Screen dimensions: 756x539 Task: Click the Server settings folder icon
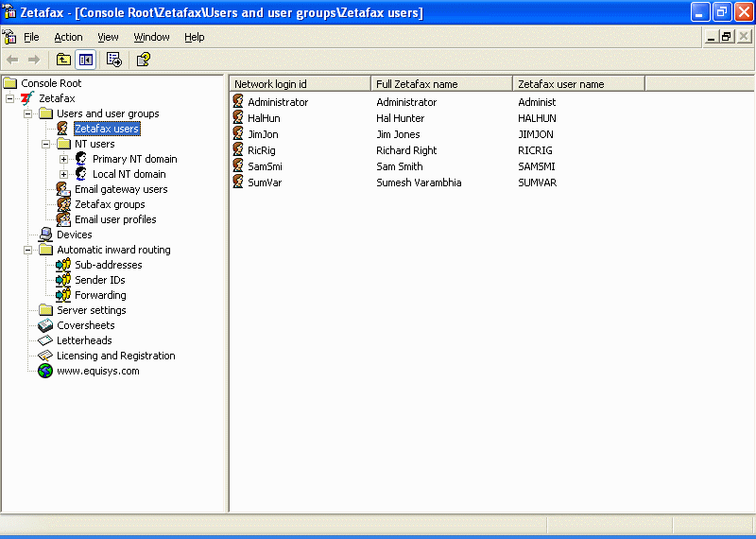[x=45, y=309]
